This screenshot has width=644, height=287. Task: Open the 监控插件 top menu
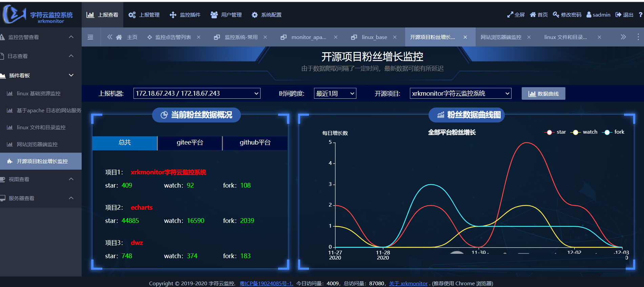coord(185,15)
